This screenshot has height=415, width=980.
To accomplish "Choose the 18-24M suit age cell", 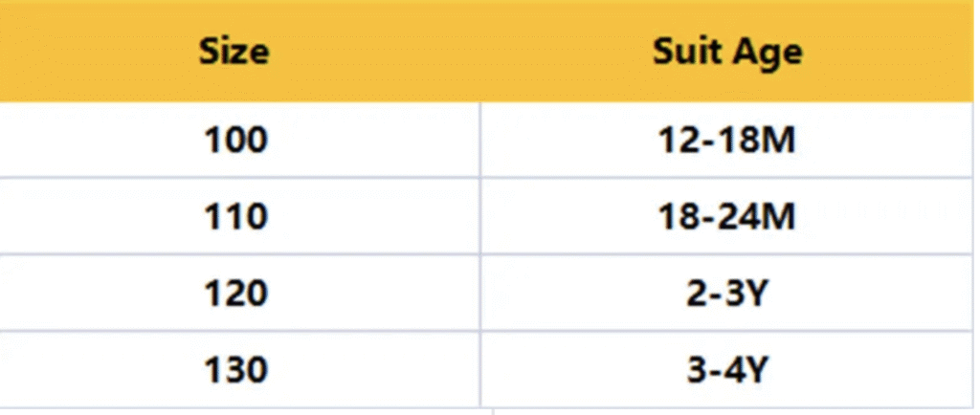I will pos(726,218).
